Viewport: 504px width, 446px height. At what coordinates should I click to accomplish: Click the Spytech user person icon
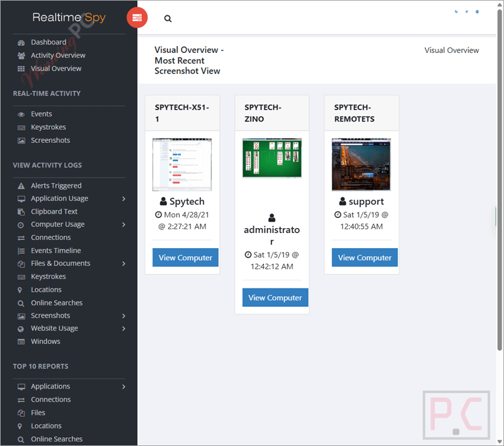coord(163,202)
